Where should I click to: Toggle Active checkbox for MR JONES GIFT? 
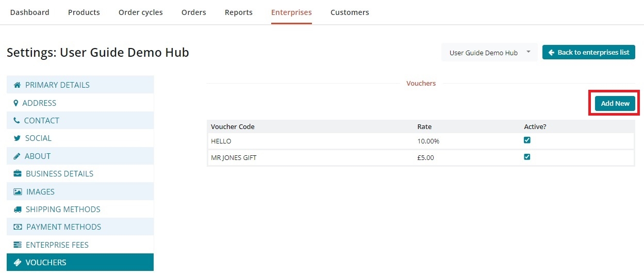pos(527,157)
